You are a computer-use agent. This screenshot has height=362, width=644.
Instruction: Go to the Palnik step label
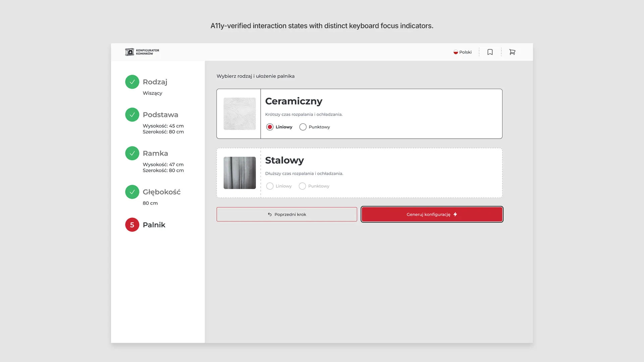tap(154, 225)
